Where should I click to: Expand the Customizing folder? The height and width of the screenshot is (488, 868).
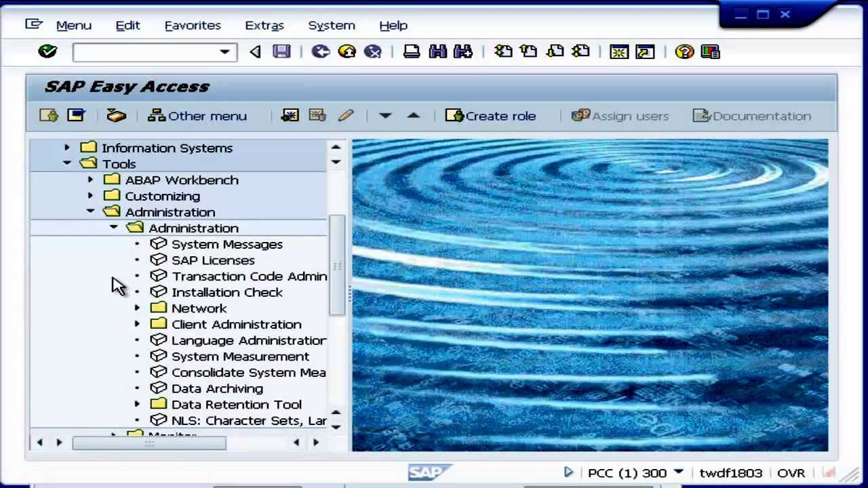pos(90,196)
